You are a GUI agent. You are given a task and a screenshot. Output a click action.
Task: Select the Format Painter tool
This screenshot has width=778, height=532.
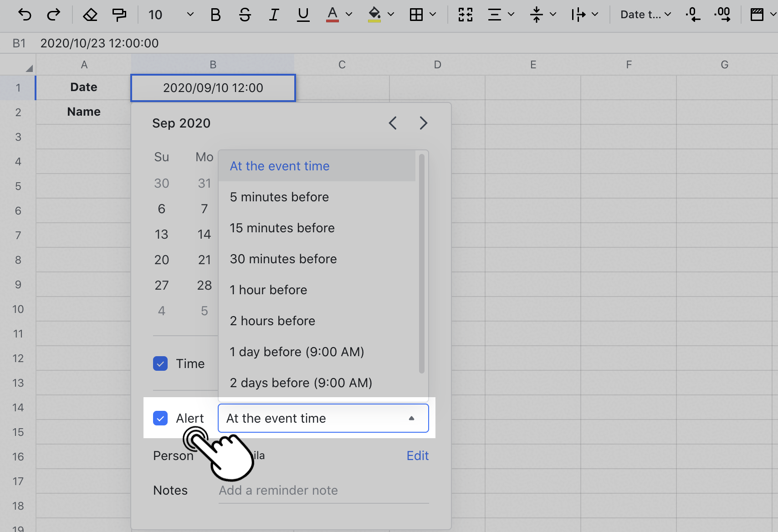(x=119, y=15)
